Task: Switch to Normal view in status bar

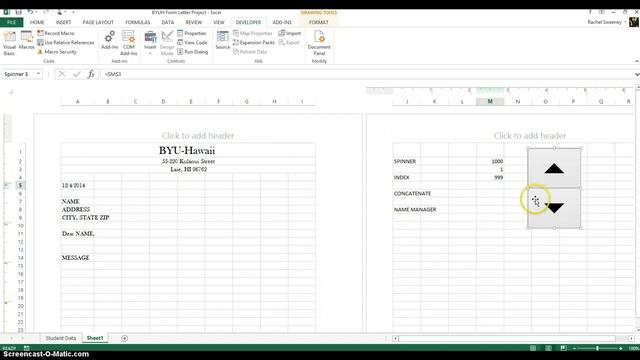Action: pos(533,348)
